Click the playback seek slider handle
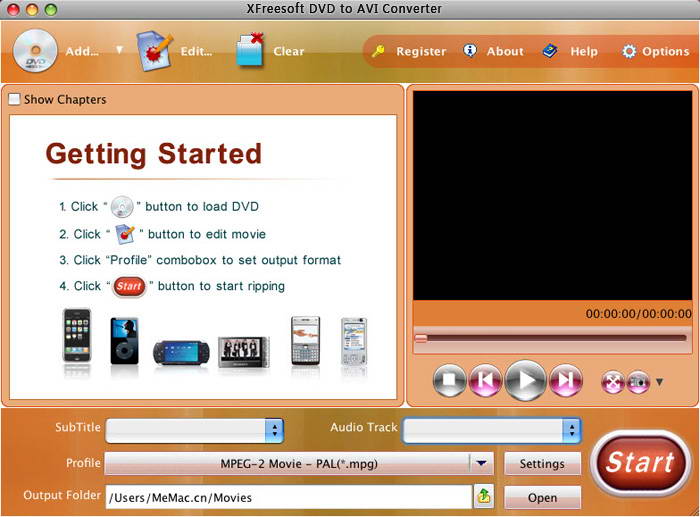 [x=421, y=338]
